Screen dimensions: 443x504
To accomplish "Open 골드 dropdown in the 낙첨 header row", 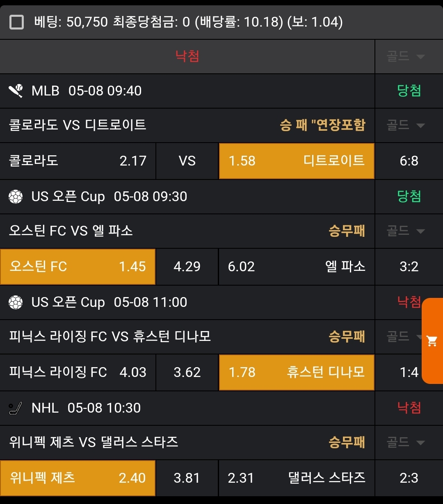I will click(x=405, y=57).
